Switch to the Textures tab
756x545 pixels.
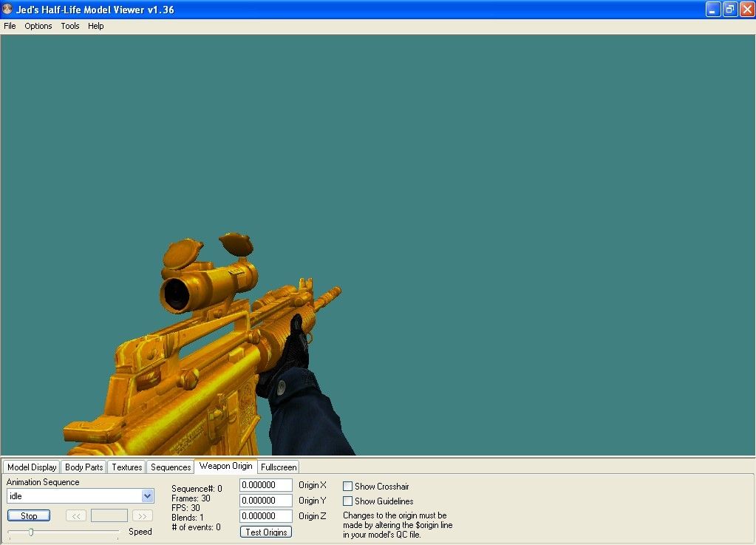127,467
